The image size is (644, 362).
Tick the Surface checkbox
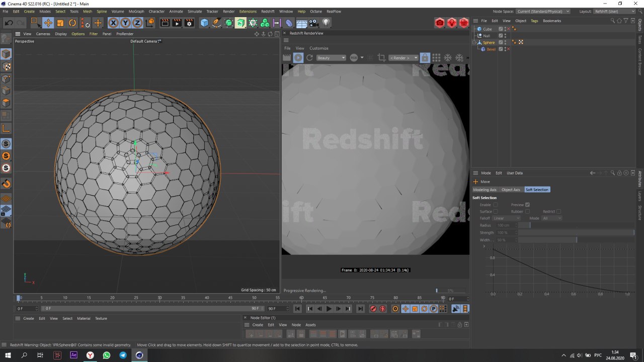click(496, 212)
